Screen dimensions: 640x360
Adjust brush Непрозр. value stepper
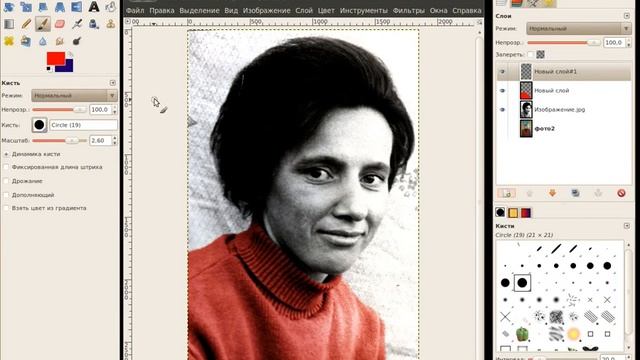pyautogui.click(x=115, y=110)
